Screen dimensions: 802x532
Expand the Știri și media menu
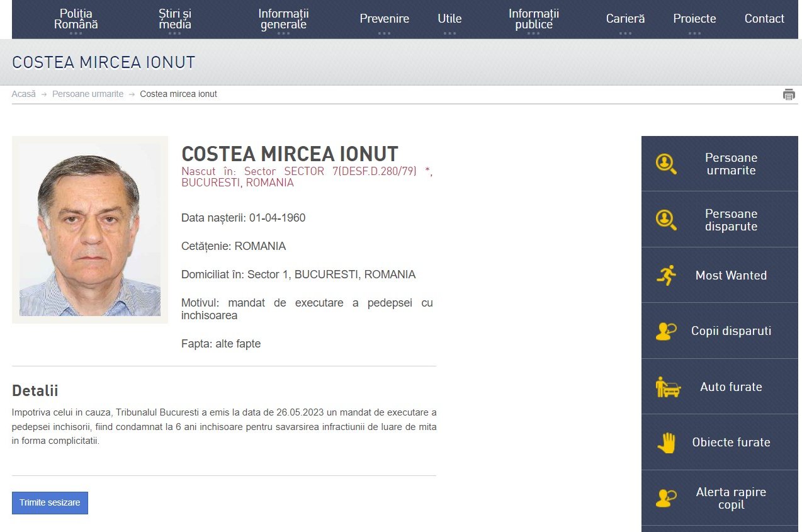click(175, 20)
